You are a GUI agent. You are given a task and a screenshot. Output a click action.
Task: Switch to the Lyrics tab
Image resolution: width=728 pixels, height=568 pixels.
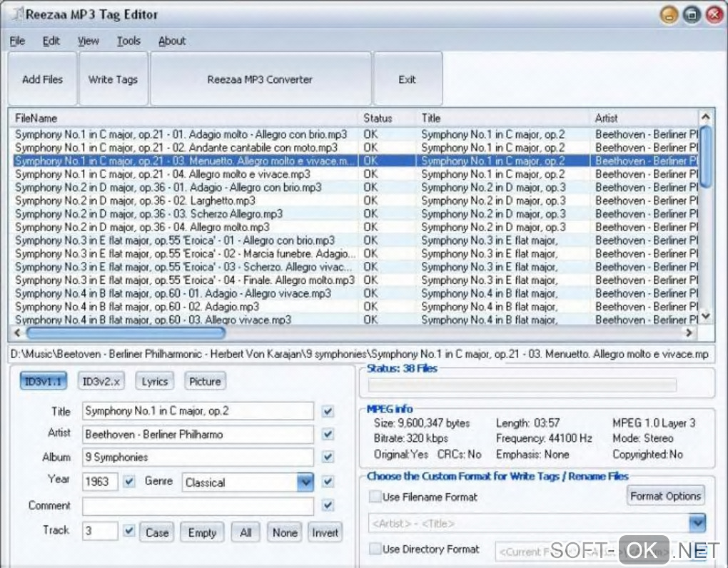[x=155, y=382]
